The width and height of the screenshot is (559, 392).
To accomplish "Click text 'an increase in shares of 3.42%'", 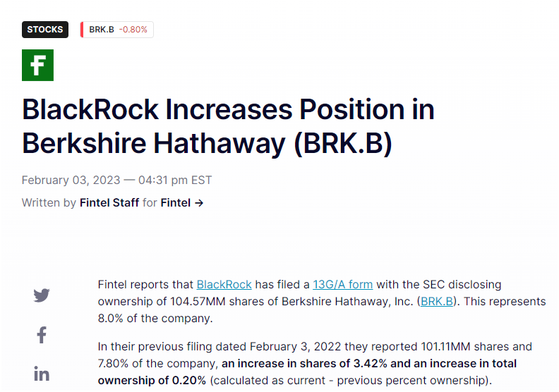I will 304,364.
